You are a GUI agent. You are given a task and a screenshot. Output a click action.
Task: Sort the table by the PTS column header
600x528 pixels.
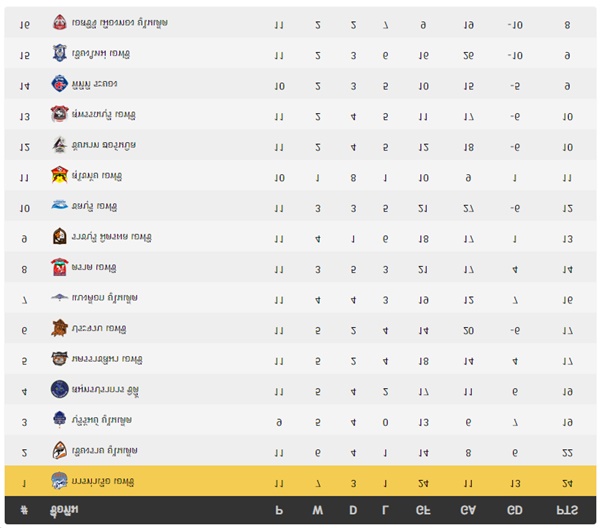click(567, 510)
